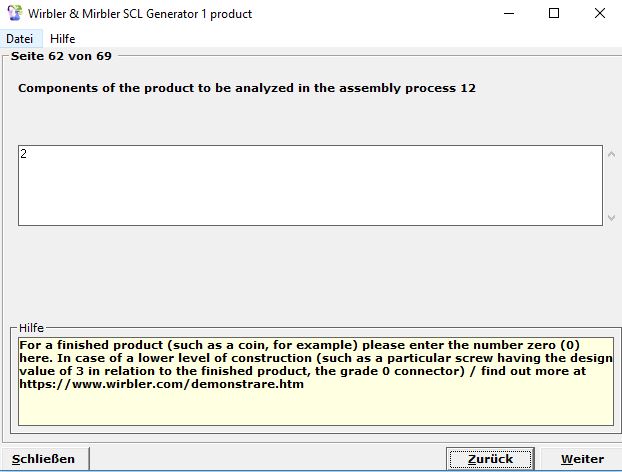Image resolution: width=622 pixels, height=472 pixels.
Task: Click the window title bar text
Action: point(141,14)
